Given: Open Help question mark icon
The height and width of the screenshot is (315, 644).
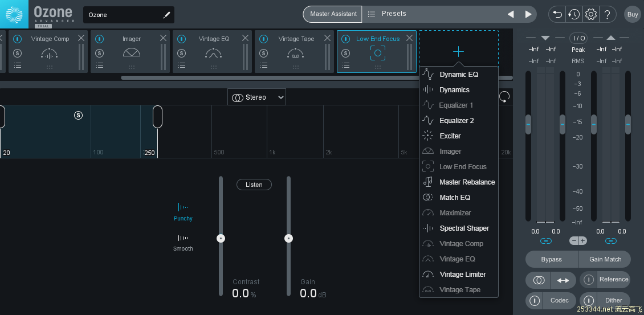Looking at the screenshot, I should 607,14.
